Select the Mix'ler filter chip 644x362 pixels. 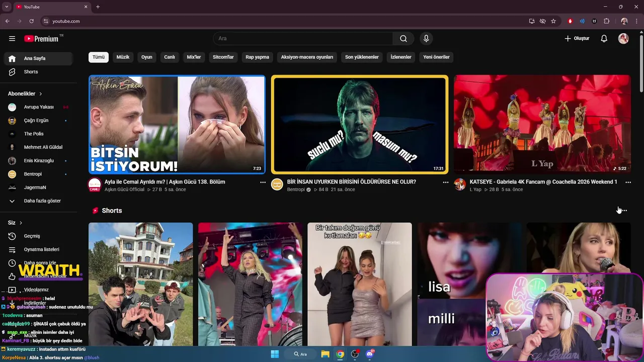pos(194,57)
